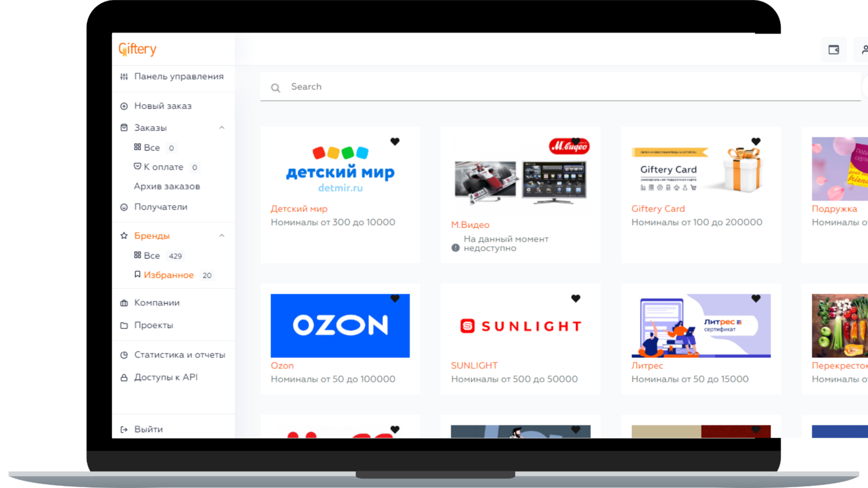This screenshot has width=868, height=488.
Task: Click the 429 count badge
Action: (x=176, y=256)
